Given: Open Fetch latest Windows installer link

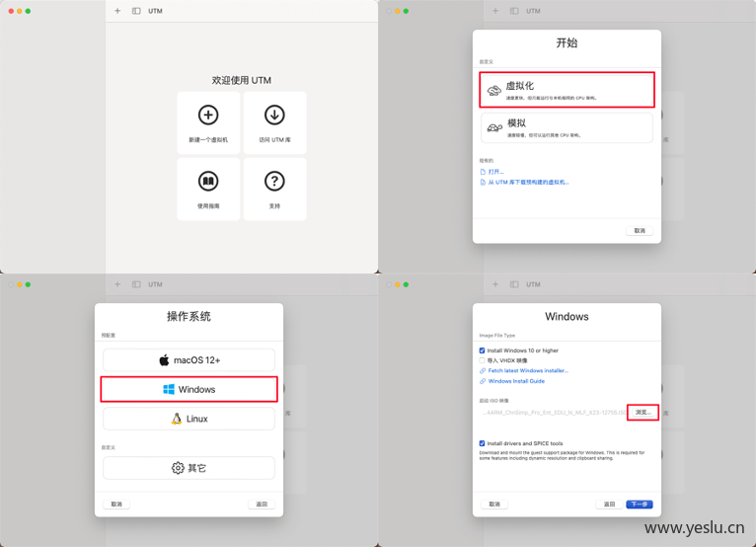Looking at the screenshot, I should pyautogui.click(x=524, y=370).
